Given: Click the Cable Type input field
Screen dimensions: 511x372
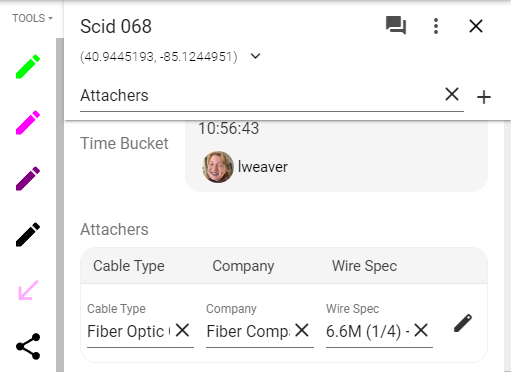Looking at the screenshot, I should [129, 331].
